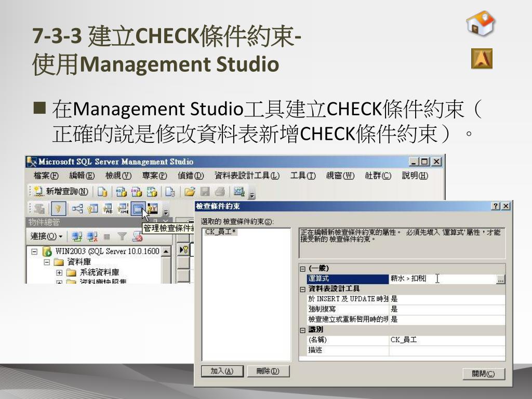This screenshot has width=532, height=399.
Task: Select the WIN2003 (SQL Server 10.0.1600 node
Action: (x=107, y=251)
